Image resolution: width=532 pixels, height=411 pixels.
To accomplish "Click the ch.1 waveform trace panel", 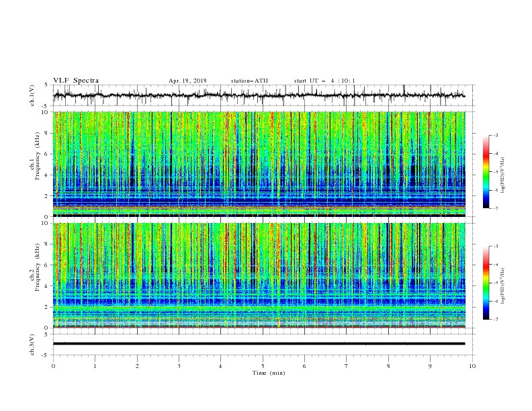I will [x=263, y=95].
